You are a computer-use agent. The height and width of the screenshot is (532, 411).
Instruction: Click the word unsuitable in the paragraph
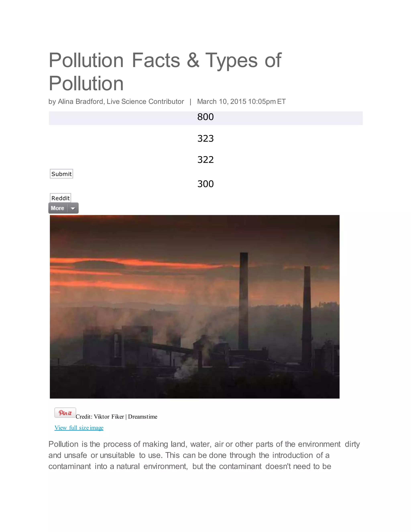(117, 456)
